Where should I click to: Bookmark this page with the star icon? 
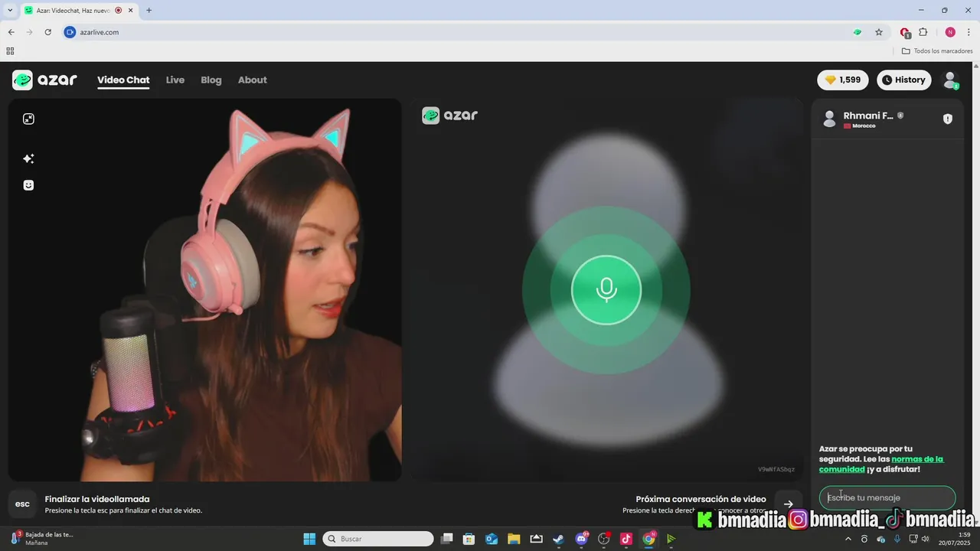tap(879, 32)
